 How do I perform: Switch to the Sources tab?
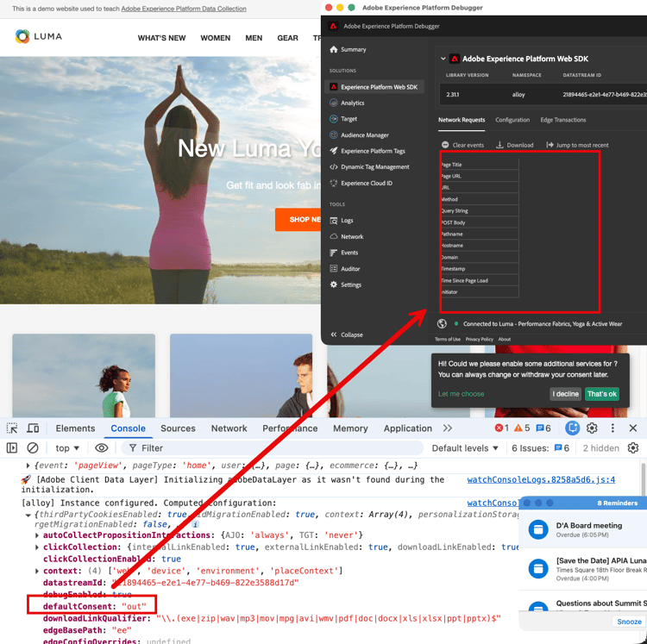click(x=178, y=428)
